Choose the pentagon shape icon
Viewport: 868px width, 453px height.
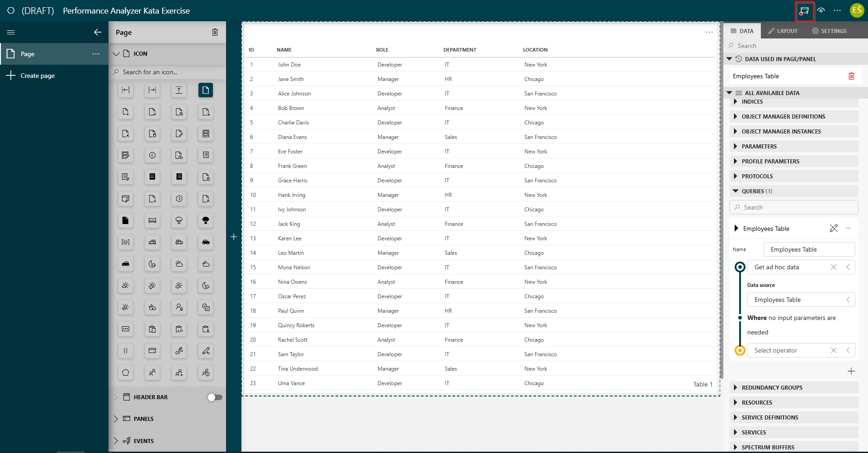(126, 372)
